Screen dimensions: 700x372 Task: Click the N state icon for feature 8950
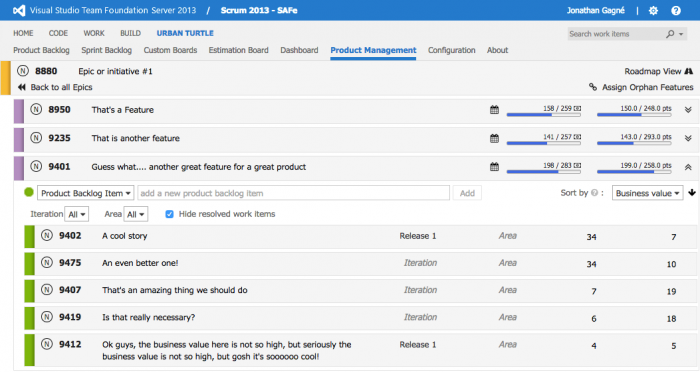36,109
